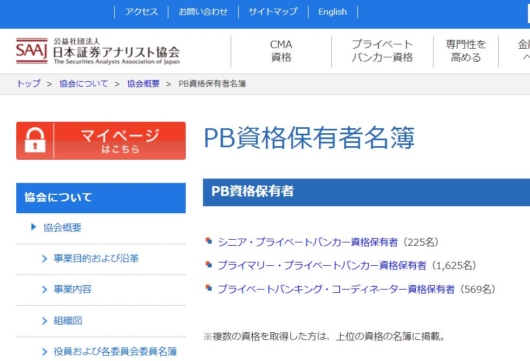Open シニア・プライベートバンカー資格保有者 list
The height and width of the screenshot is (361, 530).
click(x=308, y=242)
